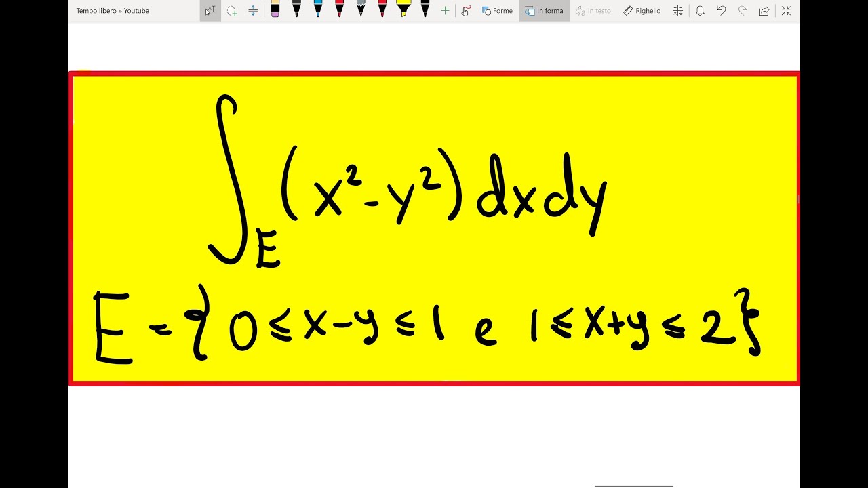
Task: Toggle the In forma ink-to-shape option
Action: tap(544, 11)
